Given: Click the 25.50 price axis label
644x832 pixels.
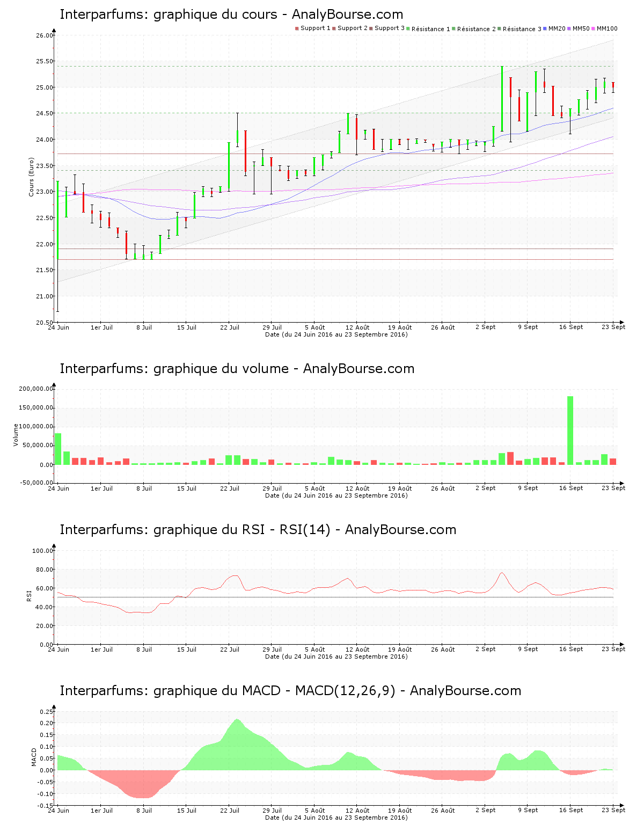Looking at the screenshot, I should [45, 62].
